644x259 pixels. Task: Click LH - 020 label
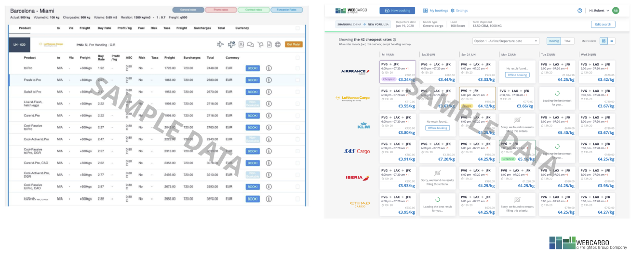pyautogui.click(x=20, y=44)
